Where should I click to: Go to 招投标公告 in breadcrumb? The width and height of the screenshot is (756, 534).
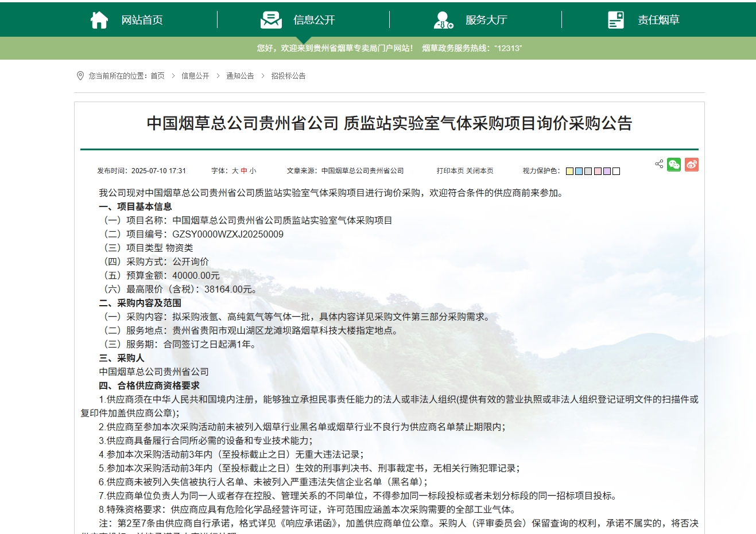[288, 76]
